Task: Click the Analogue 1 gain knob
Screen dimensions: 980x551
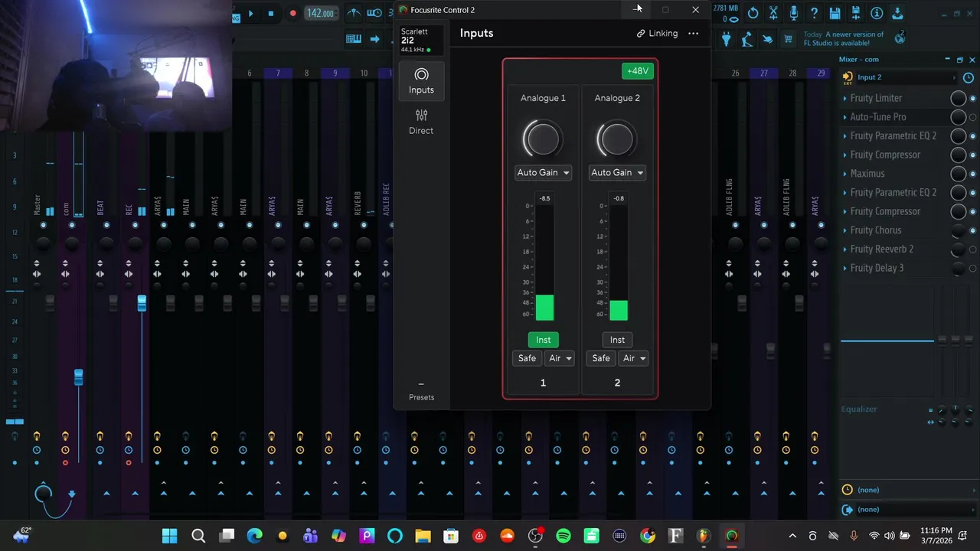Action: click(543, 139)
